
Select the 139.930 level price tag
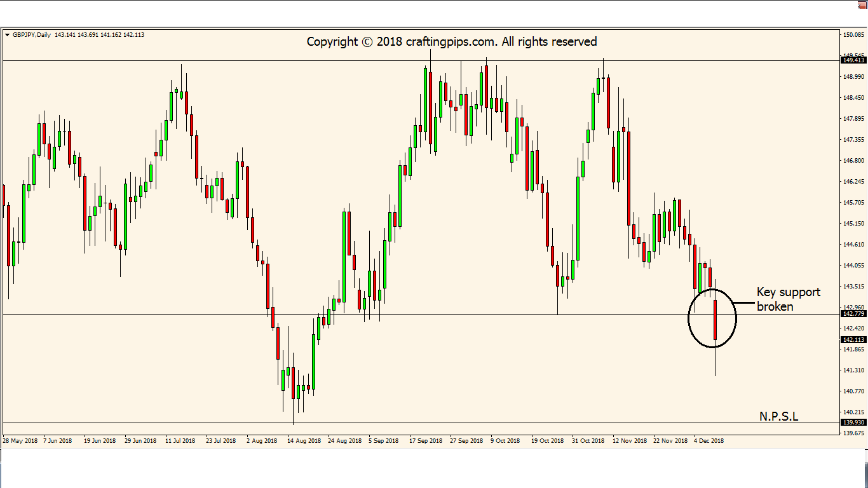coord(853,423)
